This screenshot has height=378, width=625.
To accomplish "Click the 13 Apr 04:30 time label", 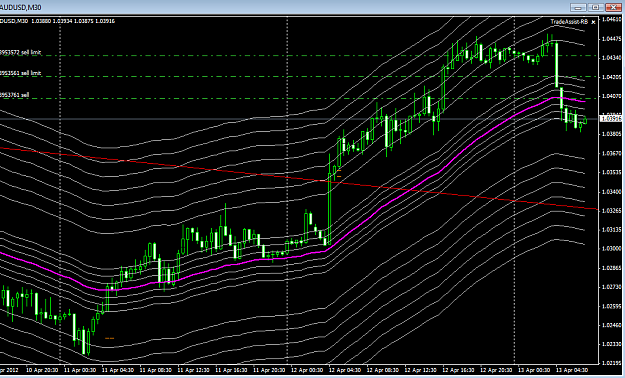I will coord(572,370).
